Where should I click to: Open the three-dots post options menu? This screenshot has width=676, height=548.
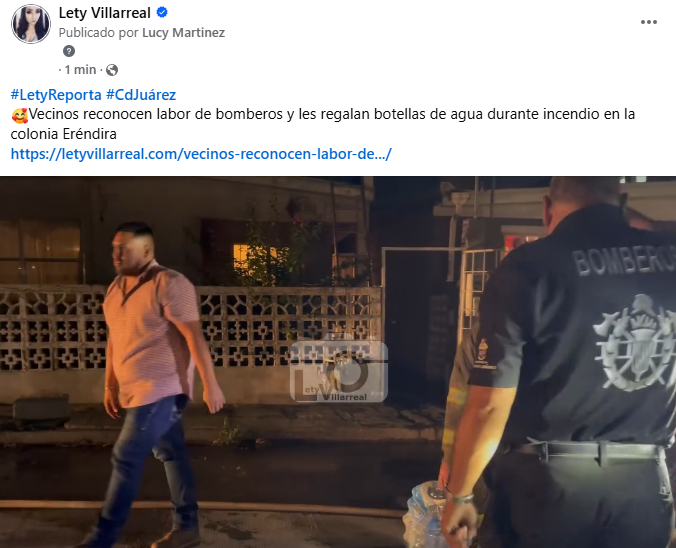pyautogui.click(x=648, y=22)
